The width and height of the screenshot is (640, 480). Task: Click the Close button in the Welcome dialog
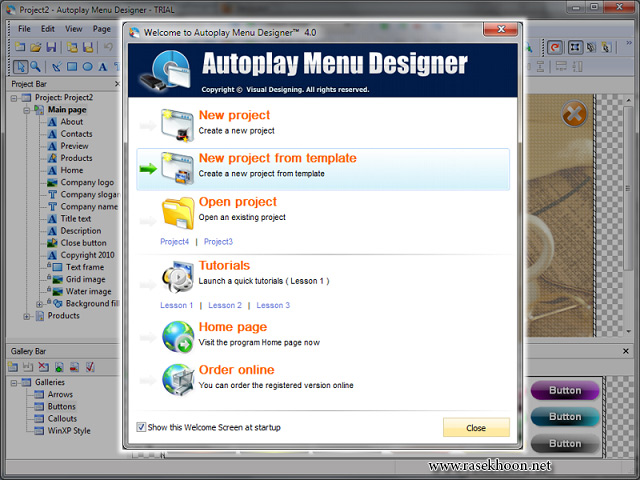pyautogui.click(x=476, y=427)
